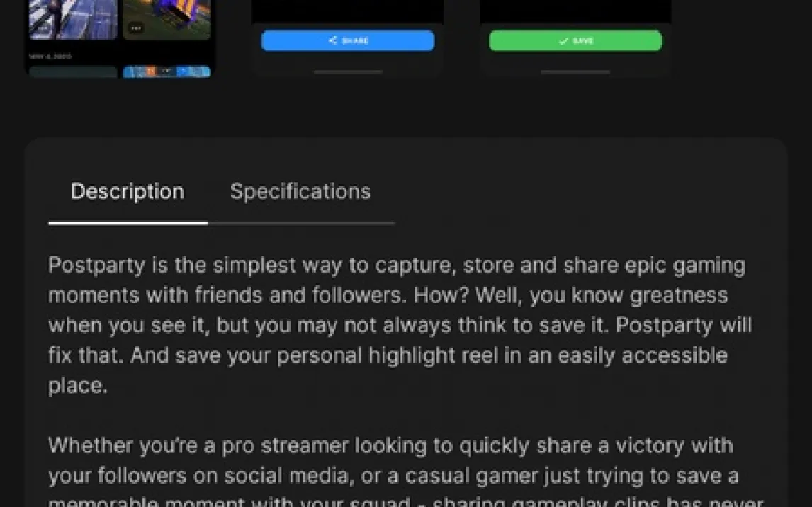The width and height of the screenshot is (812, 507).
Task: Click the blue SHARE button
Action: 347,41
